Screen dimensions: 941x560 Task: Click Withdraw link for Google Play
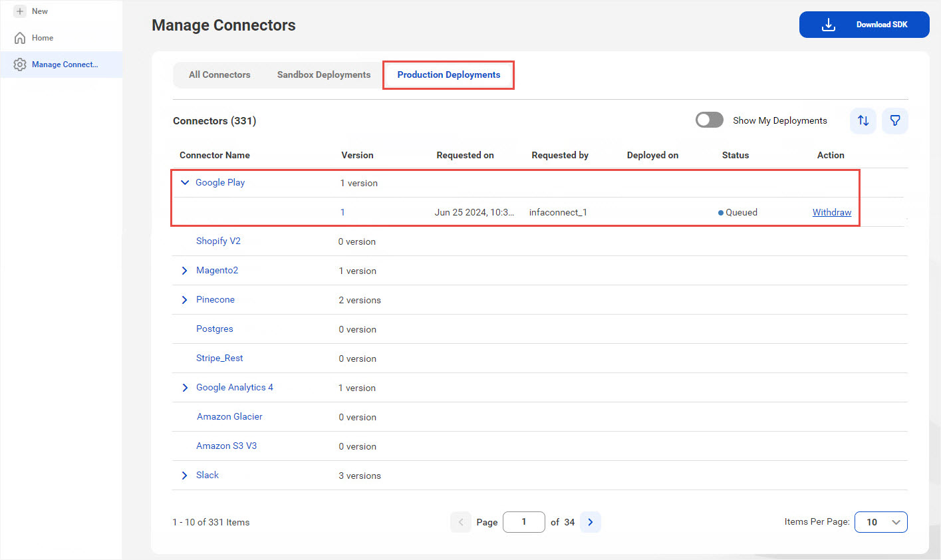point(832,212)
